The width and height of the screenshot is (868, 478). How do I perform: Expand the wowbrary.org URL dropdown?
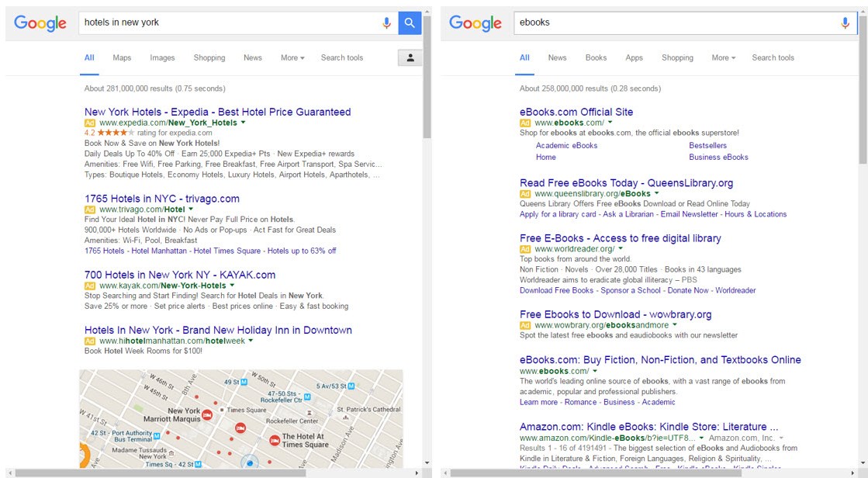[674, 325]
